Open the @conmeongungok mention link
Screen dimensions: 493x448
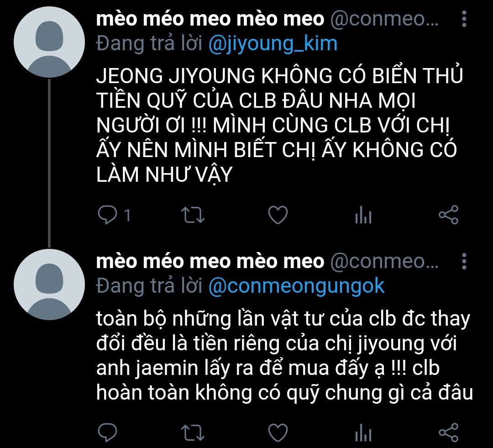point(297,286)
